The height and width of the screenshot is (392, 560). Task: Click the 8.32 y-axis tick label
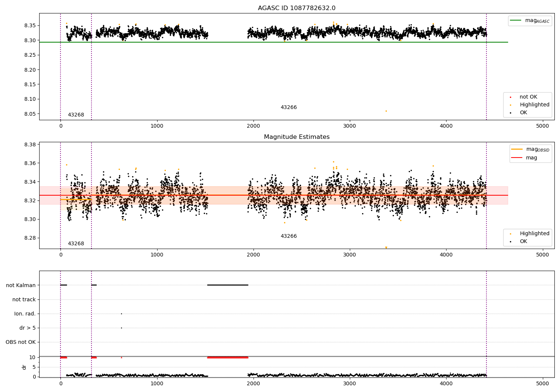point(30,201)
